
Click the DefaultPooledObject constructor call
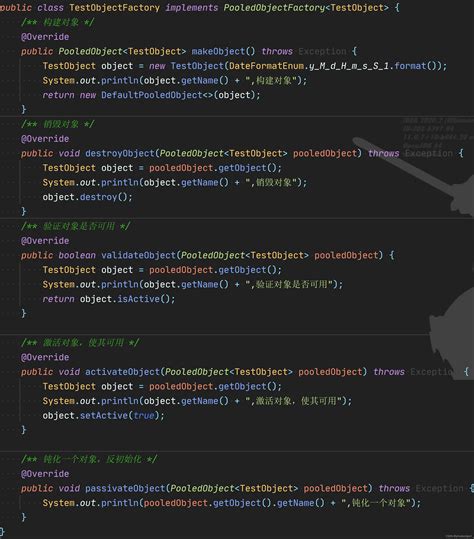152,95
